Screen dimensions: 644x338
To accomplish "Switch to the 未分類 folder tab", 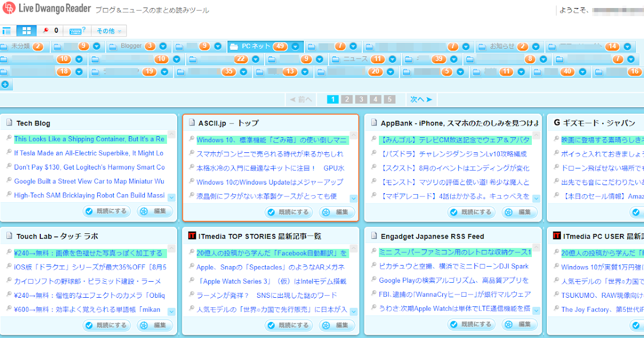I will pos(21,47).
